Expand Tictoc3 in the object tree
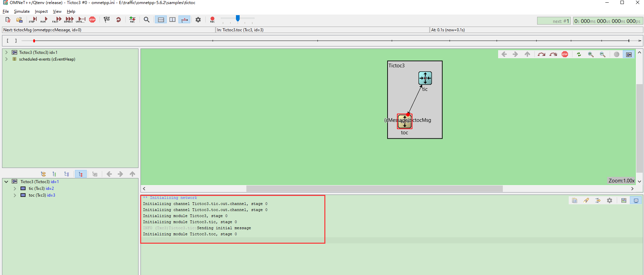 point(6,53)
